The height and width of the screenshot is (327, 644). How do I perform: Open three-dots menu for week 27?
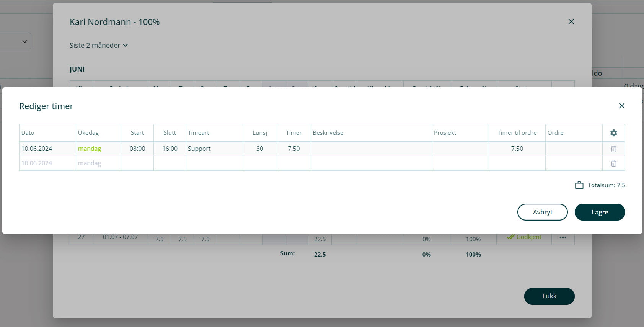(562, 237)
